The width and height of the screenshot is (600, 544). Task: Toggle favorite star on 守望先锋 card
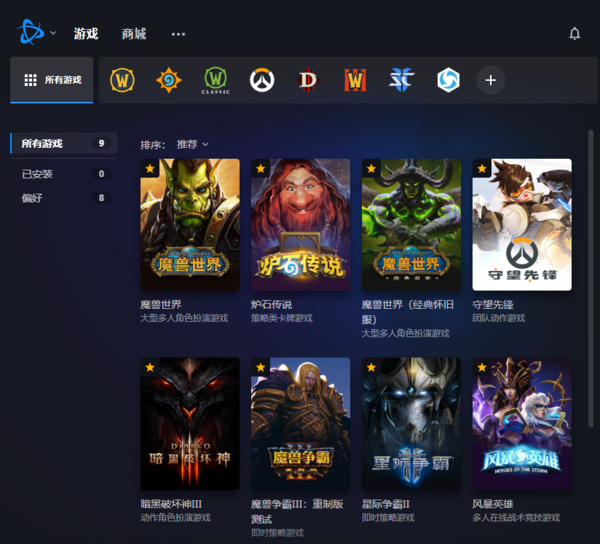coord(482,168)
